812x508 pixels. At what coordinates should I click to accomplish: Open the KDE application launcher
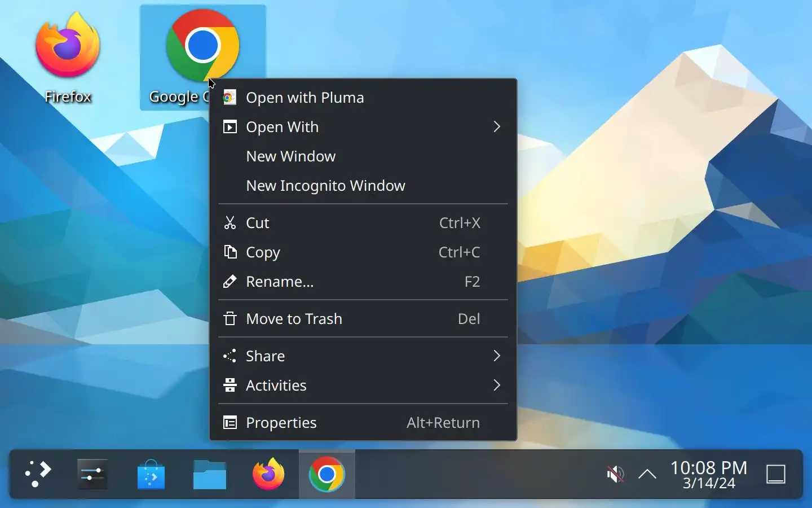coord(38,474)
